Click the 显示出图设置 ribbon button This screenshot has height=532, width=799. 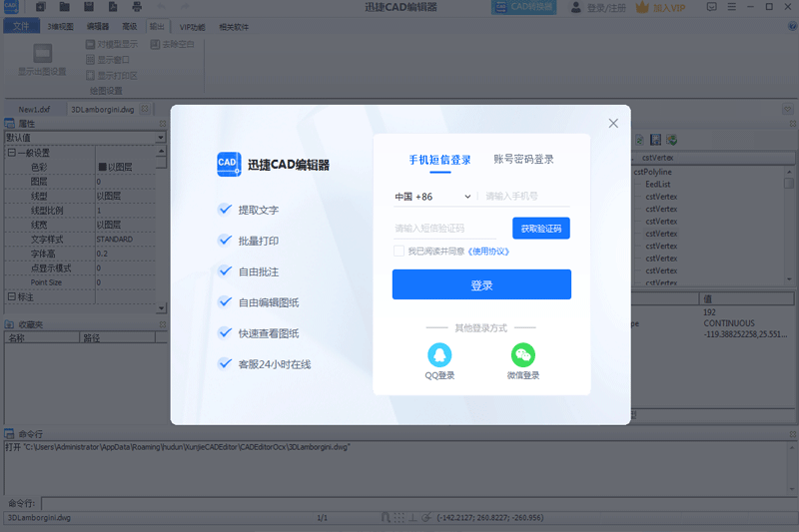(42, 60)
